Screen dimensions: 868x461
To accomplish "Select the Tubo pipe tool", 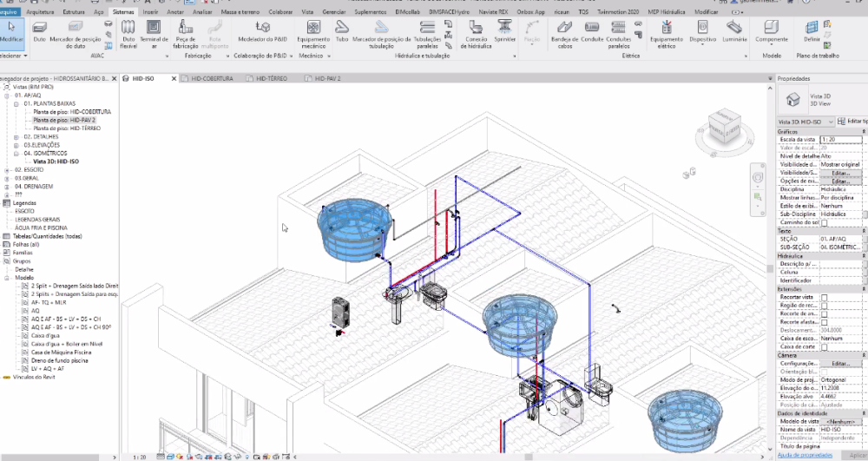I will 342,32.
